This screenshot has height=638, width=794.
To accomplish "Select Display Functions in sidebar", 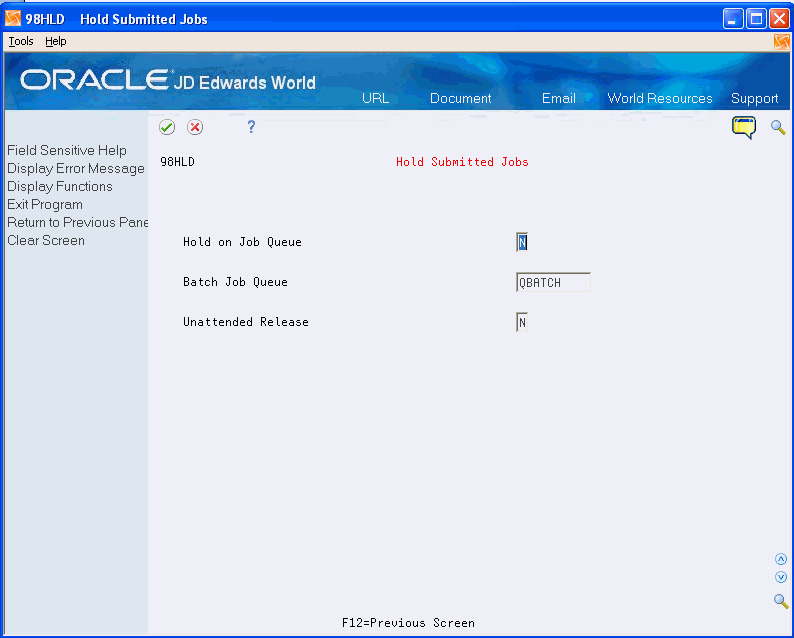I will click(60, 186).
